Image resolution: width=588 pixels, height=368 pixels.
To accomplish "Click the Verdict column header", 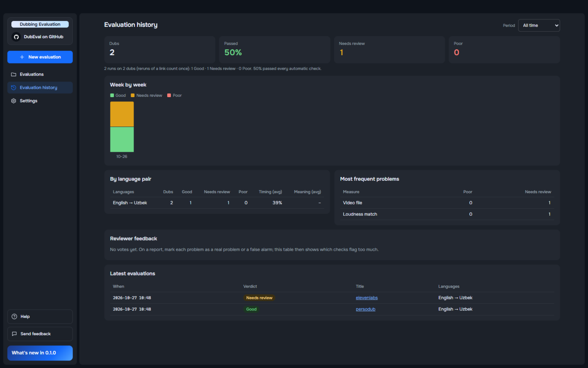I will click(x=250, y=286).
